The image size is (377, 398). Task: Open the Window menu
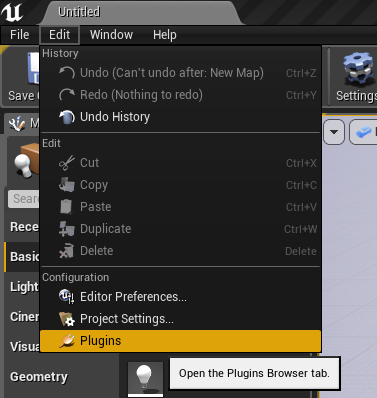[111, 35]
